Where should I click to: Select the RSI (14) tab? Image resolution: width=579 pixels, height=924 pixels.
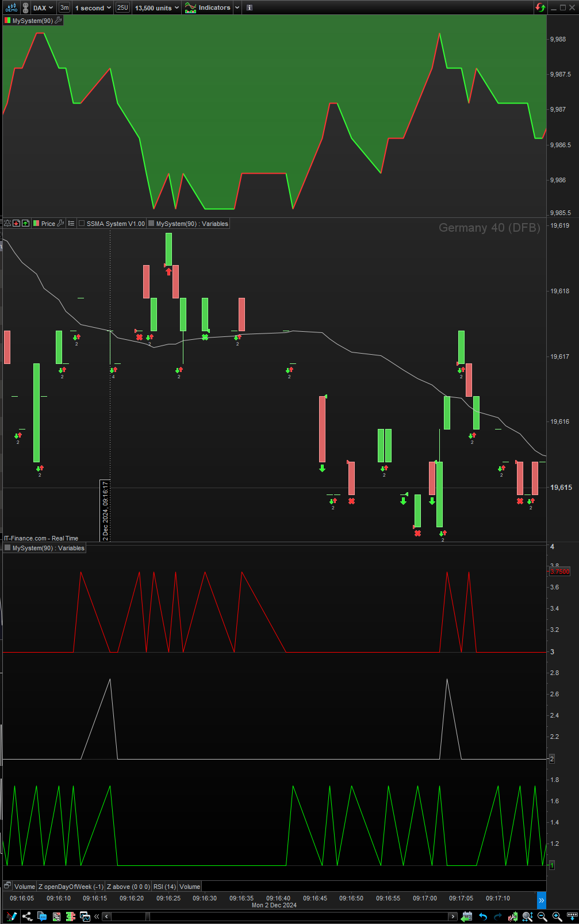pyautogui.click(x=164, y=887)
